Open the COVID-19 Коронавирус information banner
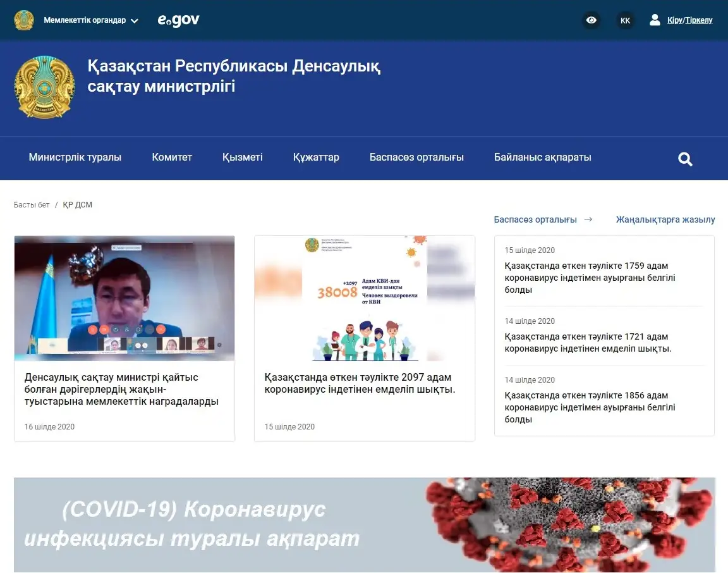The image size is (728, 573). [365, 525]
